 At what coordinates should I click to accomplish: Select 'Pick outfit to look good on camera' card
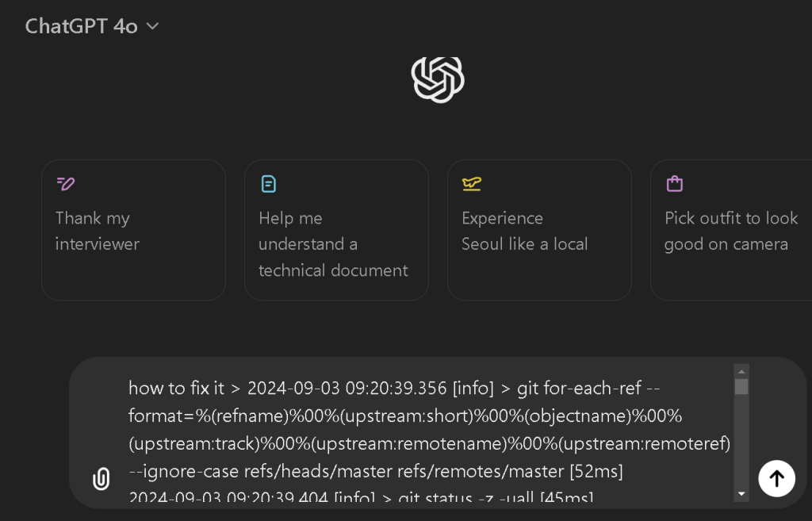731,230
